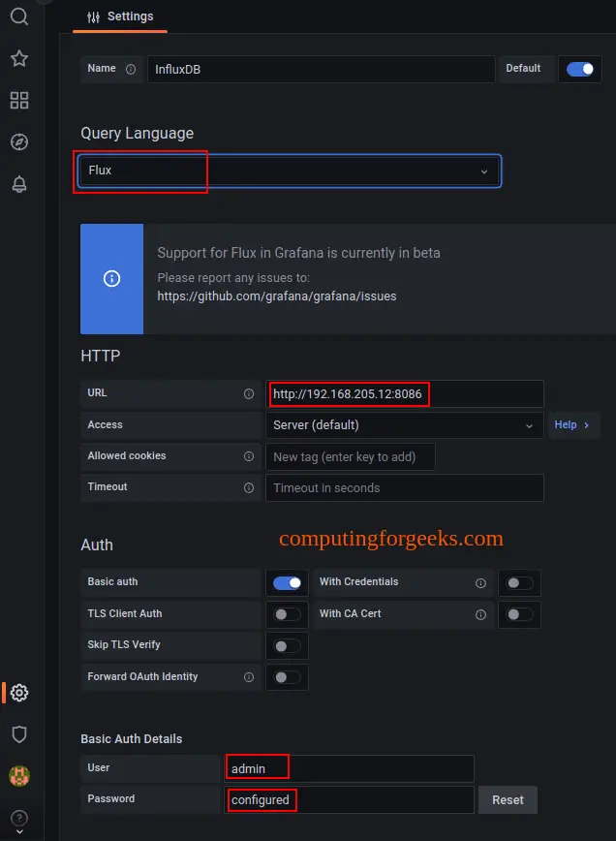Screen dimensions: 616x841
Task: Enable the With Credentials switch
Action: (519, 583)
